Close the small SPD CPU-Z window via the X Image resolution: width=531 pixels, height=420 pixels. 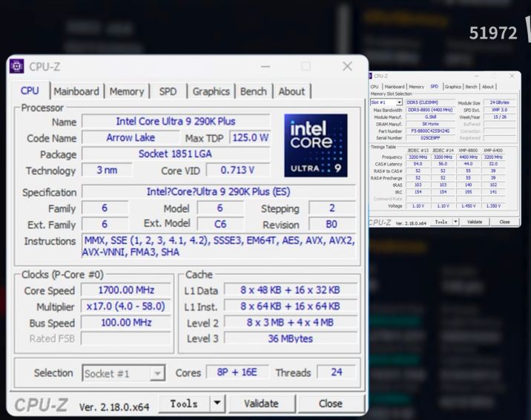click(512, 76)
